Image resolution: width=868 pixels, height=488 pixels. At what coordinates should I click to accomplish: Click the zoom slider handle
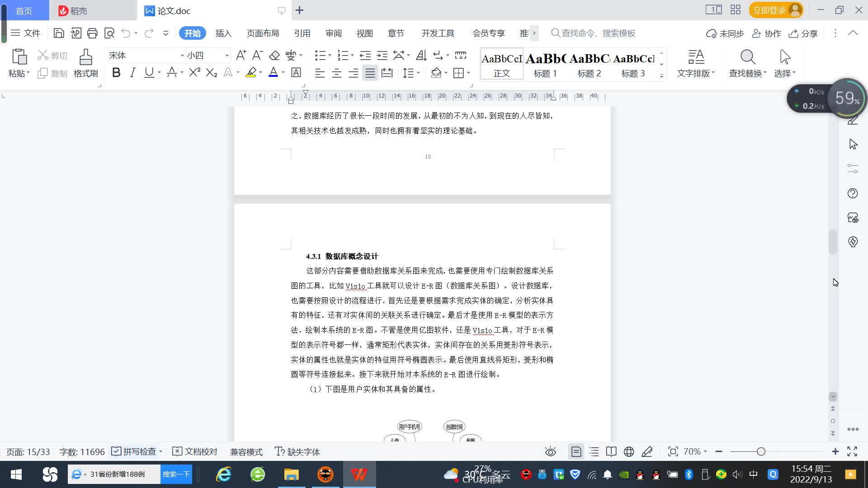761,451
